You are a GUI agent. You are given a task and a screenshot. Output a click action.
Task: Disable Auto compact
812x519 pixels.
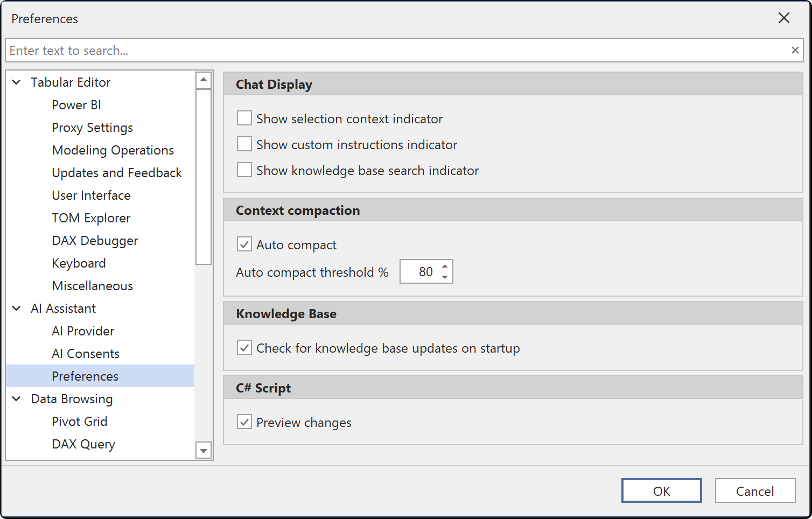[244, 244]
